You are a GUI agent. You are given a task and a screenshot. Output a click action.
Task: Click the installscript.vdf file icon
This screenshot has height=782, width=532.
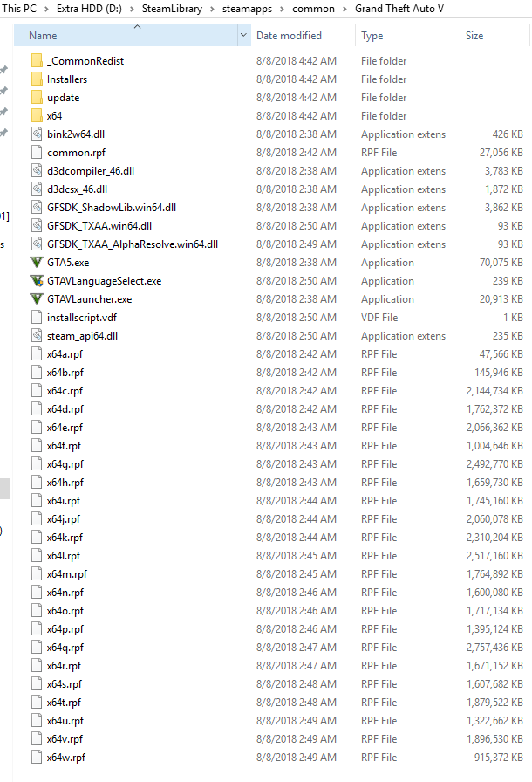[x=37, y=318]
